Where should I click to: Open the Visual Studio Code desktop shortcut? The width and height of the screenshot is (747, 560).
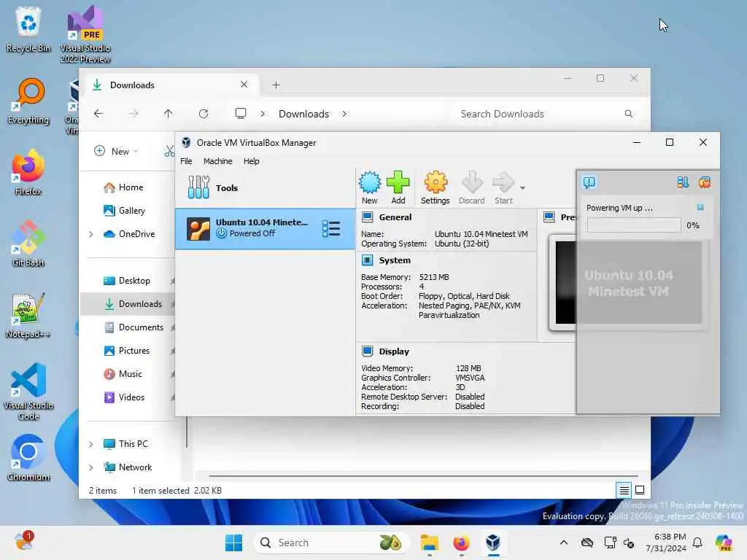28,392
